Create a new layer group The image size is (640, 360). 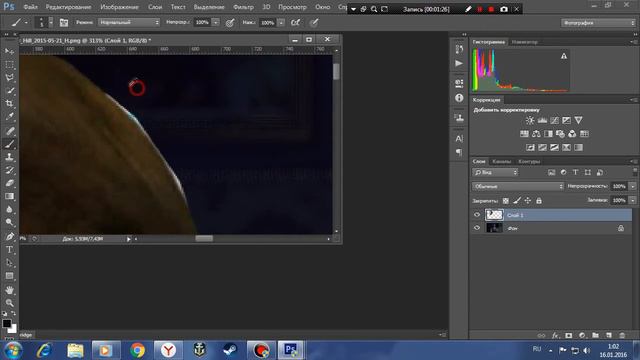coord(596,336)
